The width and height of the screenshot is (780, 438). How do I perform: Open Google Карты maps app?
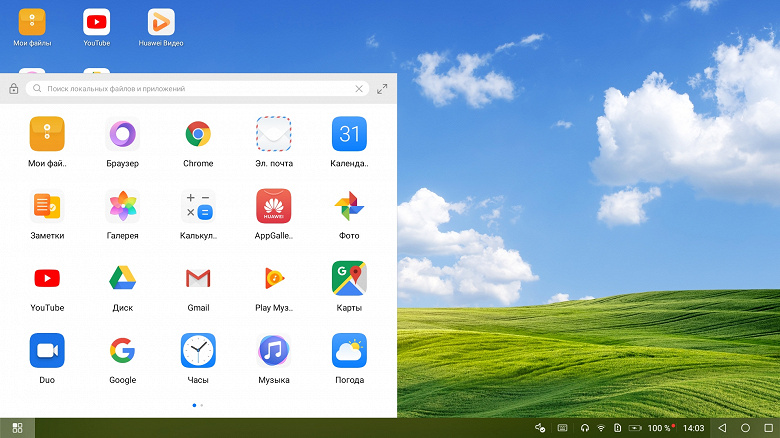coord(349,278)
